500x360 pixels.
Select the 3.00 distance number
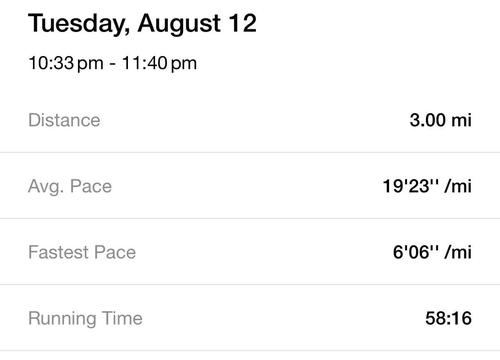tap(427, 120)
